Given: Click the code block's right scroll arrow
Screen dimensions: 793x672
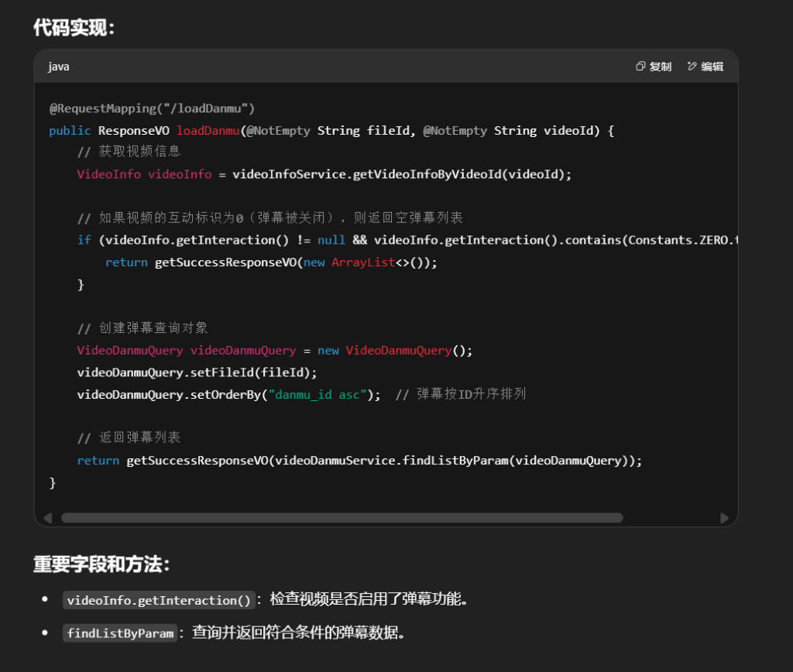Looking at the screenshot, I should 724,518.
